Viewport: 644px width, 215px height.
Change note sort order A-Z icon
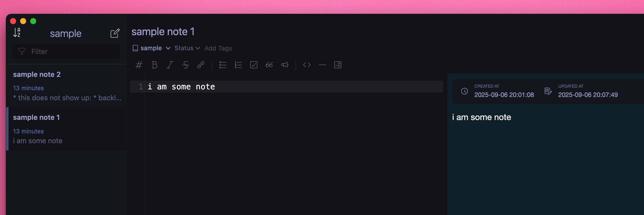[x=17, y=33]
